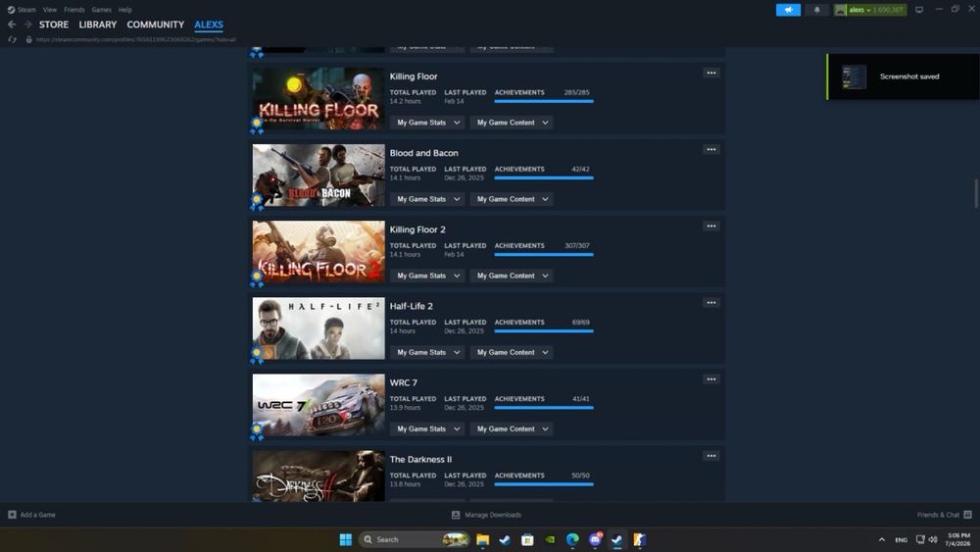
Task: Go back with the left arrow icon
Action: pos(12,25)
